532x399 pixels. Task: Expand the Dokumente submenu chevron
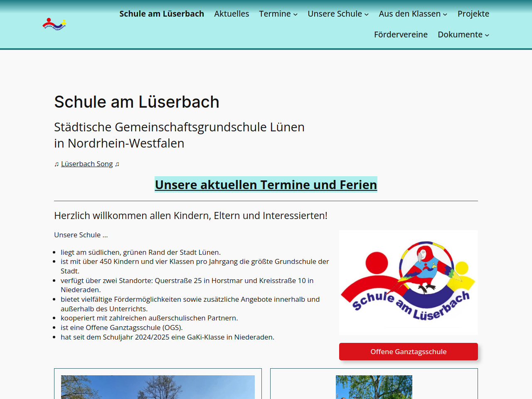pos(487,35)
